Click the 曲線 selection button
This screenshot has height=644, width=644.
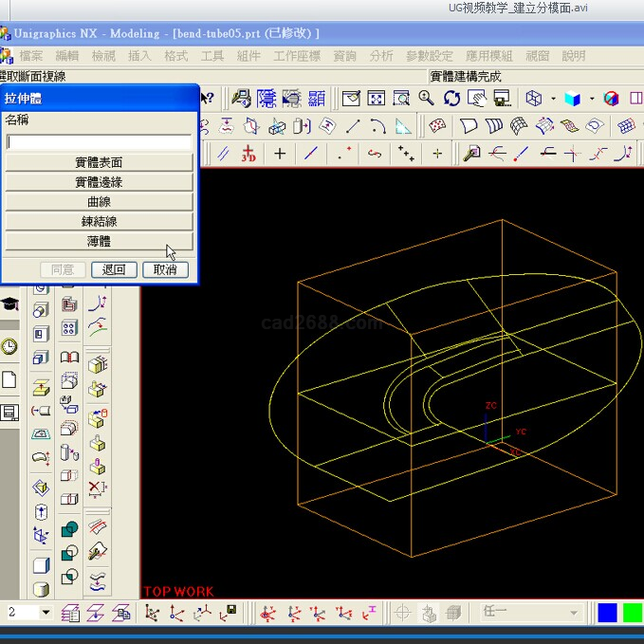coord(99,201)
